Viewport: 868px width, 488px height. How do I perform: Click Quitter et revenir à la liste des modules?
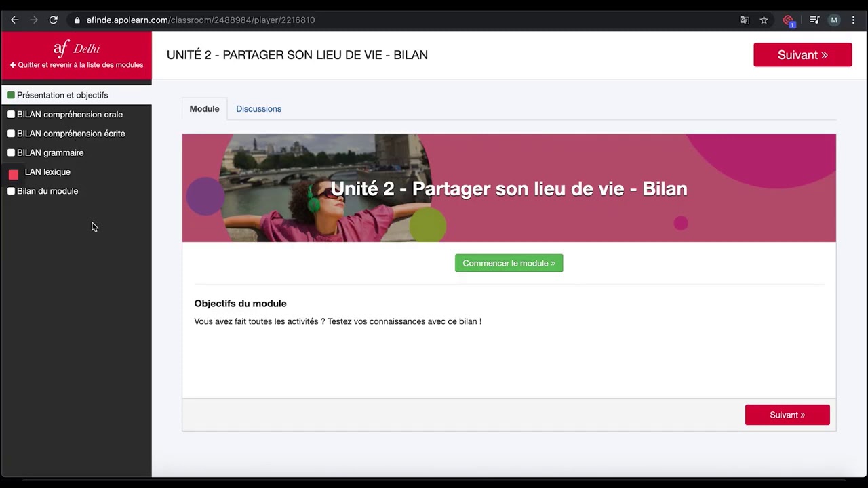click(76, 65)
